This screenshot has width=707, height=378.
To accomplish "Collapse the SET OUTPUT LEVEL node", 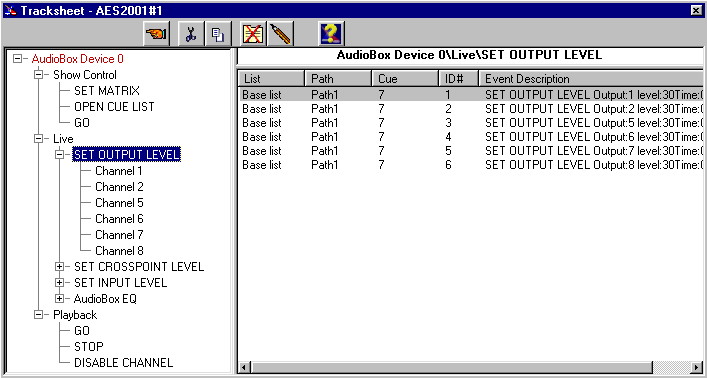I will [x=59, y=155].
